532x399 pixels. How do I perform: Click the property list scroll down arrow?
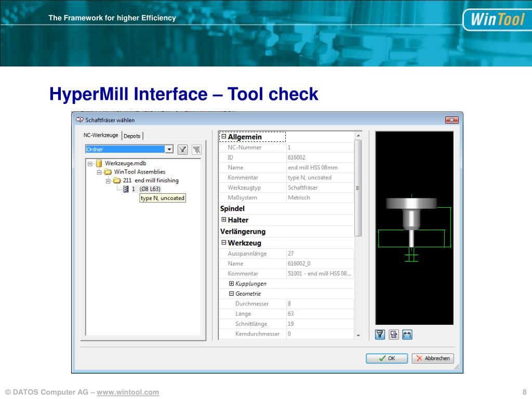pos(358,335)
